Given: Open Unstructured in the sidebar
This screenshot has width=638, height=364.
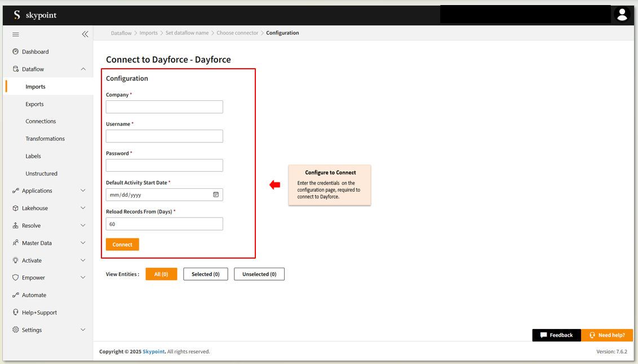Looking at the screenshot, I should pos(42,174).
